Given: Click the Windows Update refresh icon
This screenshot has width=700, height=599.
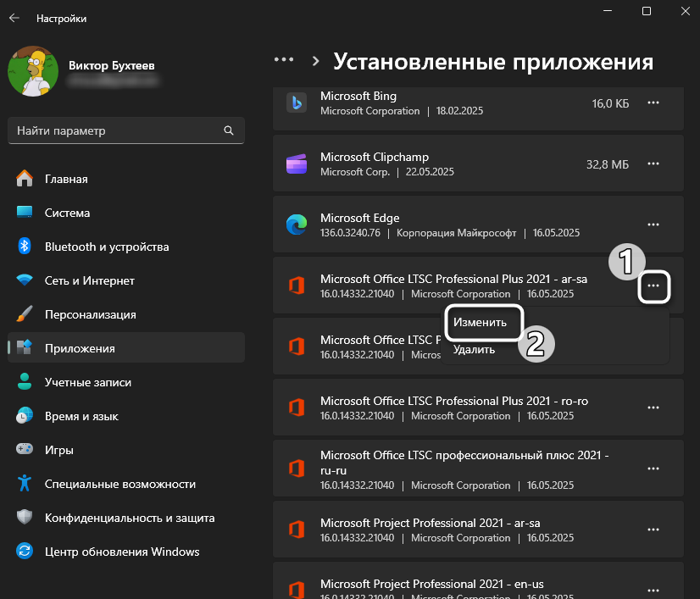Looking at the screenshot, I should 25,551.
